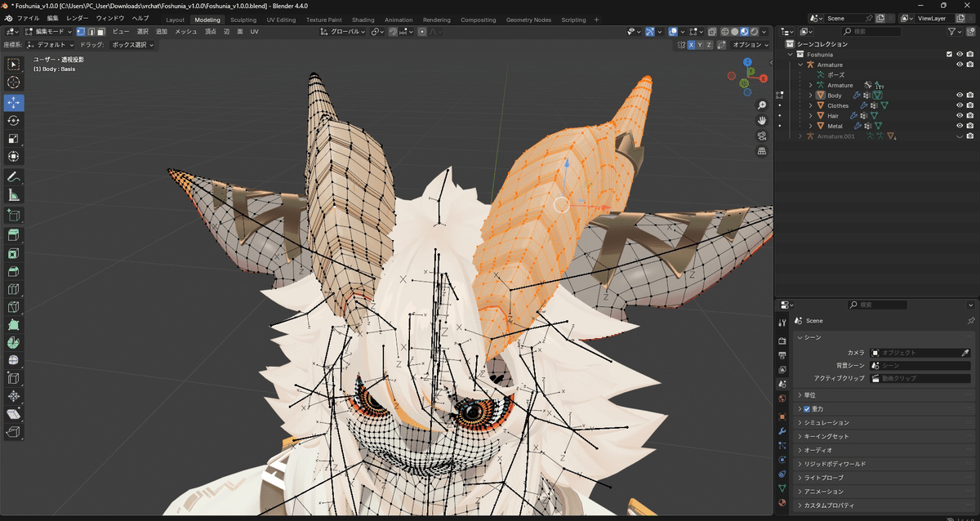Click the eyedropper next to the camera field
This screenshot has height=521, width=980.
coord(965,353)
